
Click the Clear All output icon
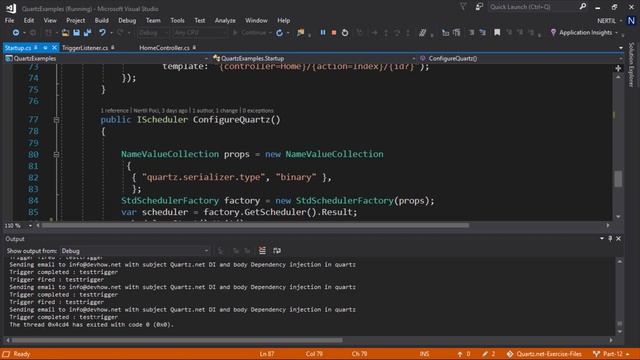point(262,251)
